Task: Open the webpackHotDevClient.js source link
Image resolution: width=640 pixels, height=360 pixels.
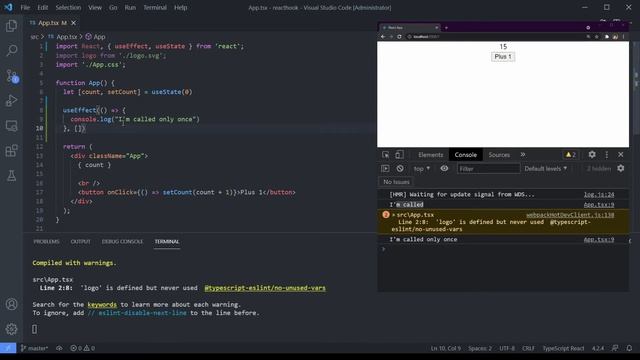Action: (x=570, y=215)
